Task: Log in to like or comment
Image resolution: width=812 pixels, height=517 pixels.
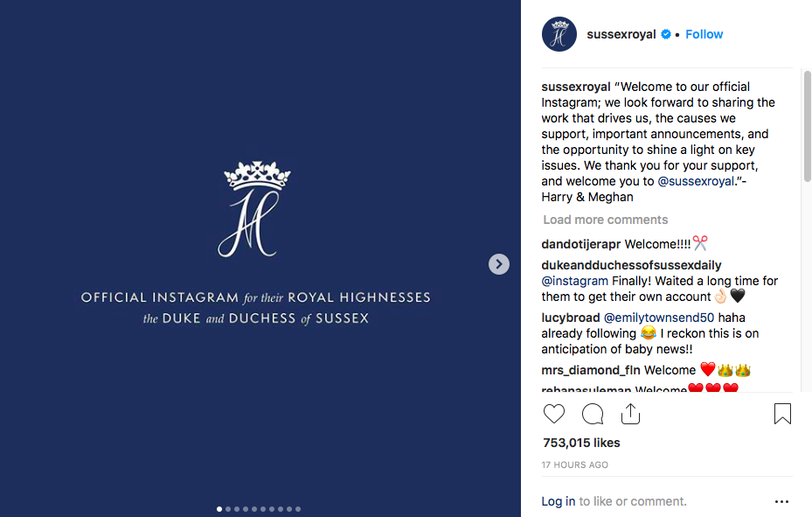Action: (x=559, y=501)
